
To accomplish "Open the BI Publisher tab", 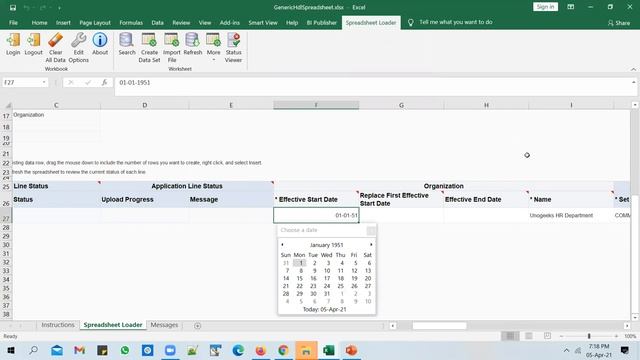I will tap(322, 22).
